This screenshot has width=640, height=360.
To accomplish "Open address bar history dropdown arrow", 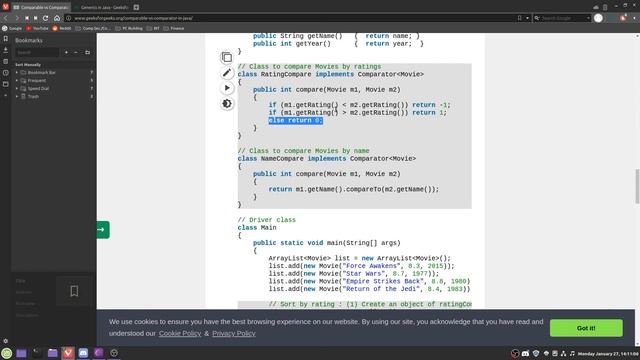I will click(x=527, y=18).
